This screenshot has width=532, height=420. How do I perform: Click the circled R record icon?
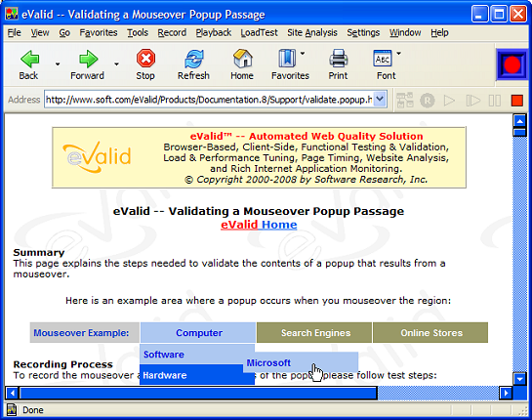point(428,101)
